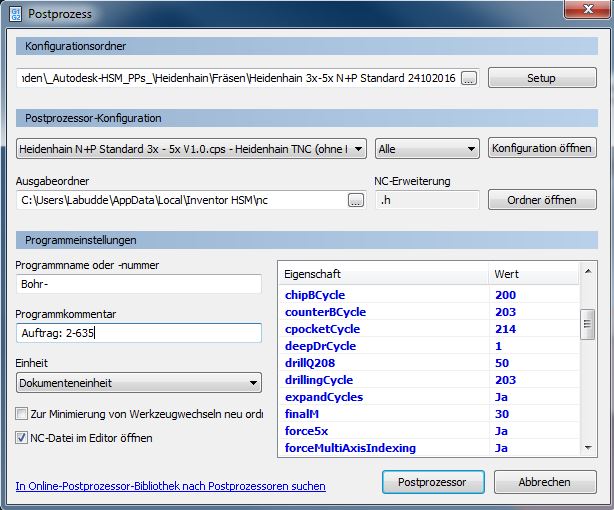Click the Konfigurationsordner path field

click(x=238, y=78)
